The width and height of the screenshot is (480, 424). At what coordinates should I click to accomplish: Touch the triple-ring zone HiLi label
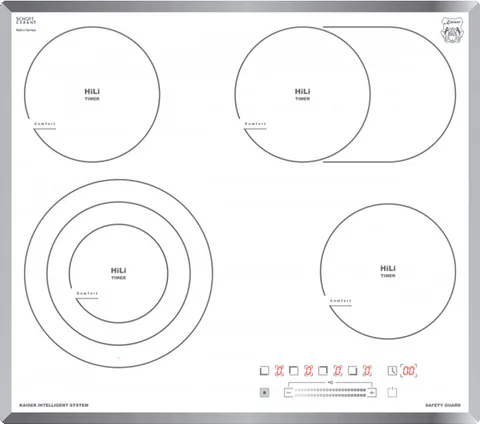[x=118, y=270]
